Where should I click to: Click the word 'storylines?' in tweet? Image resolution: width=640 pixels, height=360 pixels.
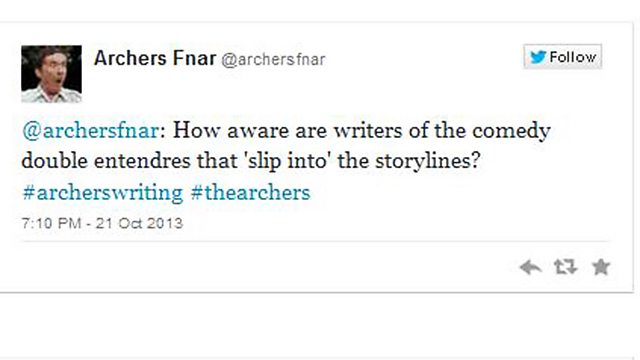[x=427, y=162]
